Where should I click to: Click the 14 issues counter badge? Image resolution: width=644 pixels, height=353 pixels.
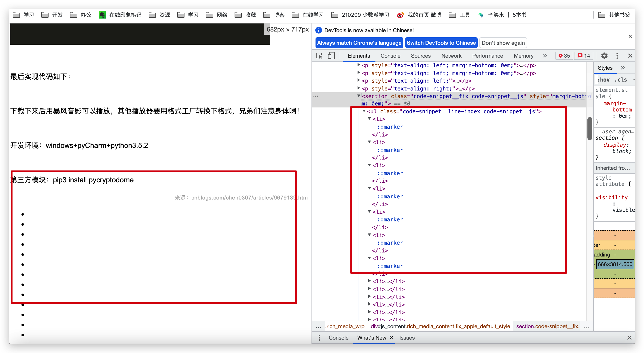(x=583, y=56)
